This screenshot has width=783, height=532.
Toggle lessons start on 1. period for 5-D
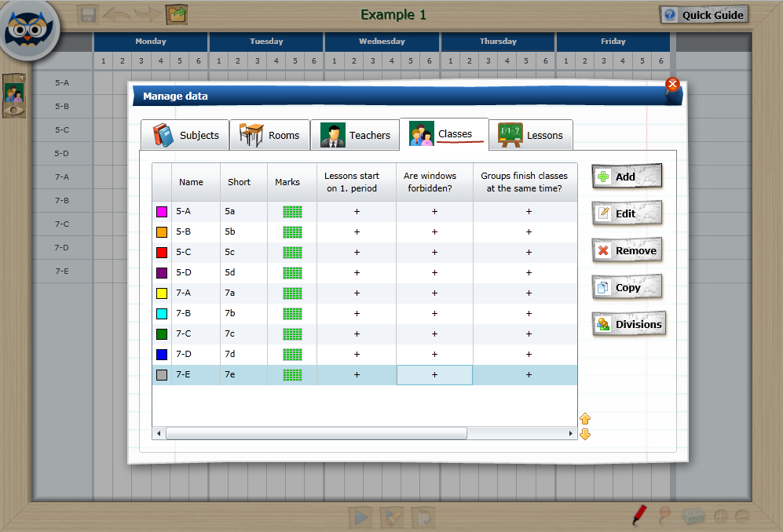pyautogui.click(x=357, y=273)
